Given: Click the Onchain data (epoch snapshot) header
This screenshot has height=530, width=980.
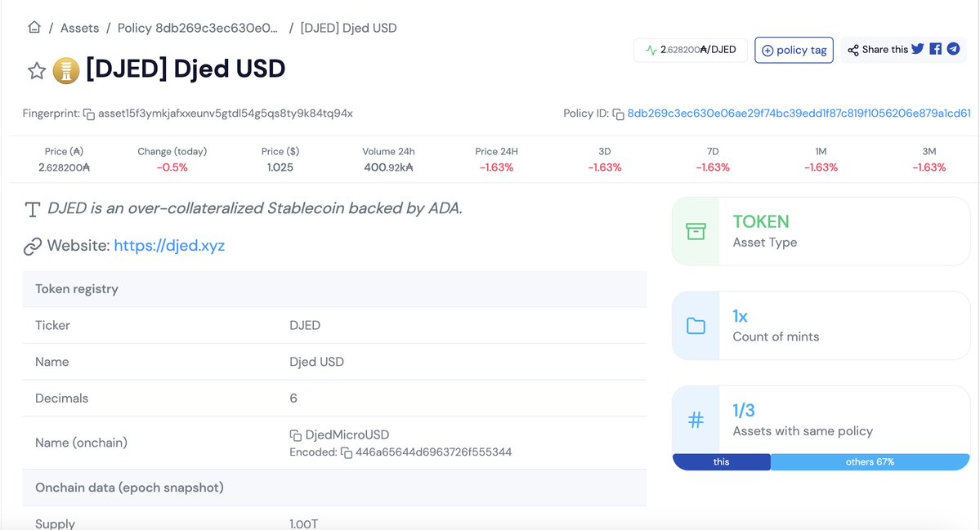Looking at the screenshot, I should [x=334, y=488].
